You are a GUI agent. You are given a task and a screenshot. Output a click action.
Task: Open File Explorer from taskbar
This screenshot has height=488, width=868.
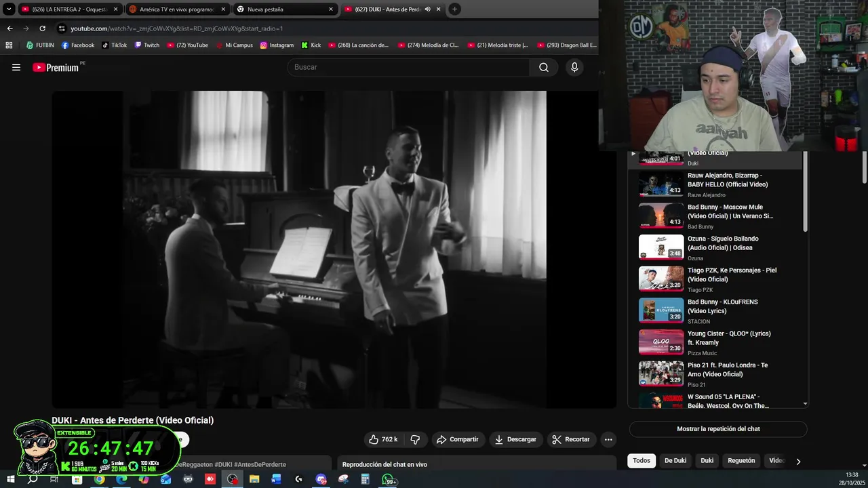pos(254,479)
